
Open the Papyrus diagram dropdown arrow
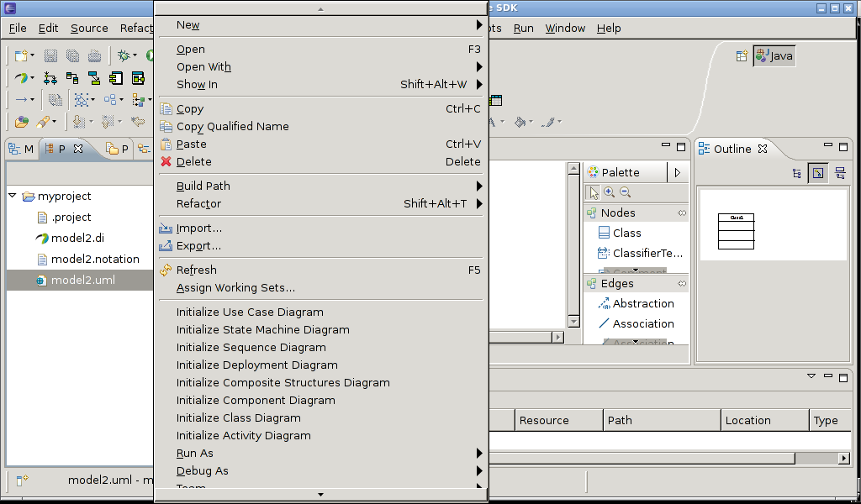tap(33, 78)
